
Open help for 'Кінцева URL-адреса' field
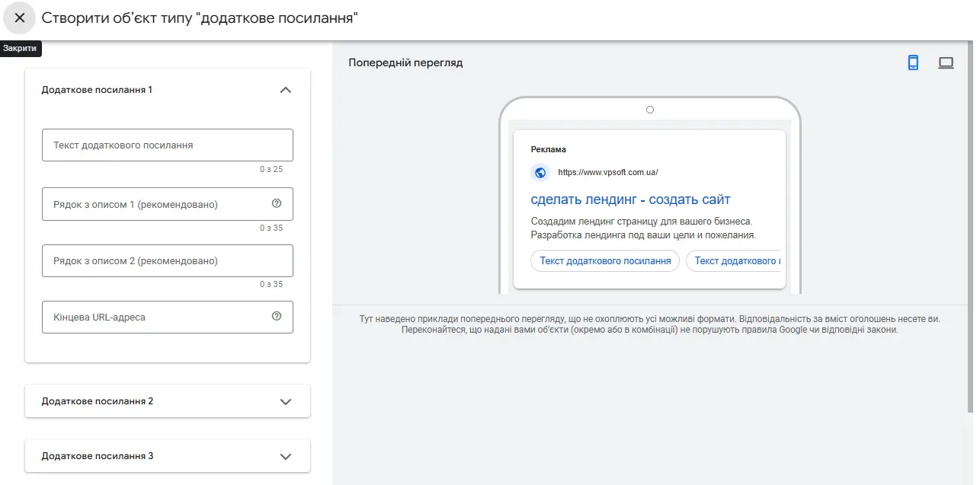[277, 316]
